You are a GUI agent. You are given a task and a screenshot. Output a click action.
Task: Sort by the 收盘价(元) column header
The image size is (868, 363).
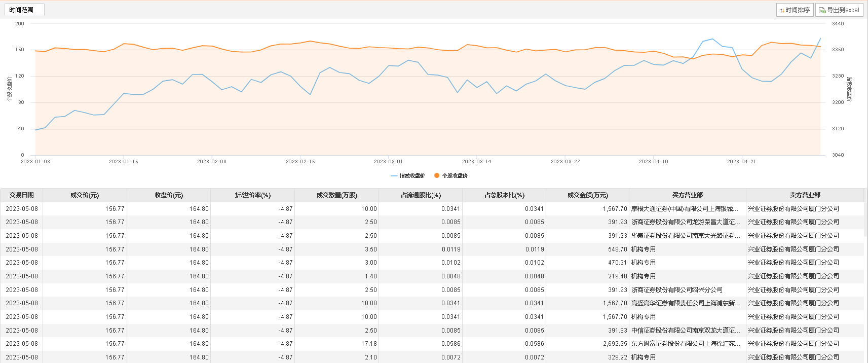coord(169,195)
